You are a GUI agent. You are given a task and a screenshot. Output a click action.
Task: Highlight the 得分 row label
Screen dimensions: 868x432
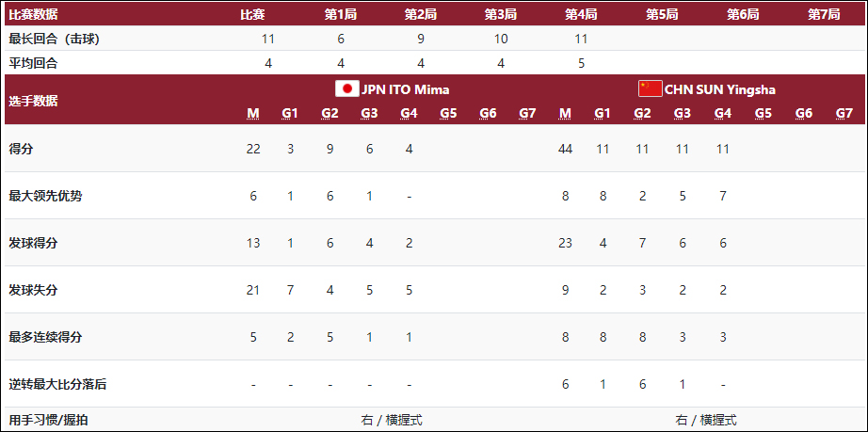pyautogui.click(x=21, y=149)
